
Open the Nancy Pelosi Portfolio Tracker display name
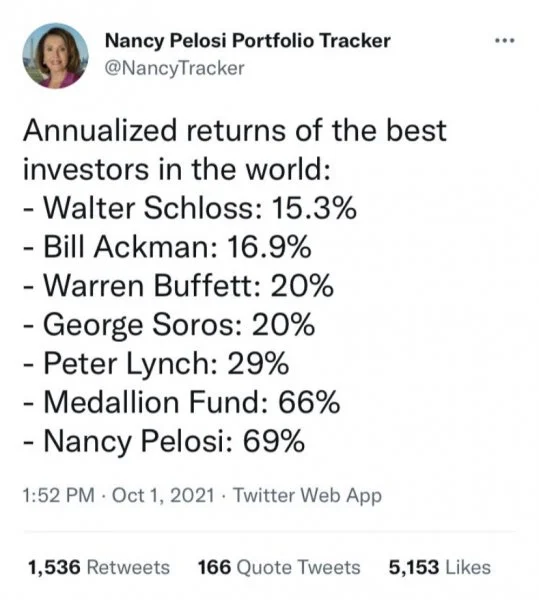[248, 41]
